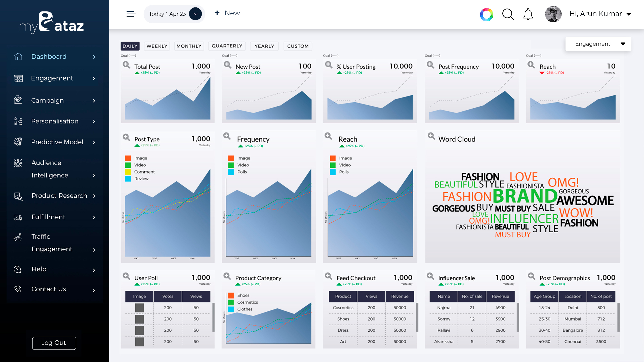The width and height of the screenshot is (644, 362).
Task: Click the Predictive Model sidebar icon
Action: (18, 142)
